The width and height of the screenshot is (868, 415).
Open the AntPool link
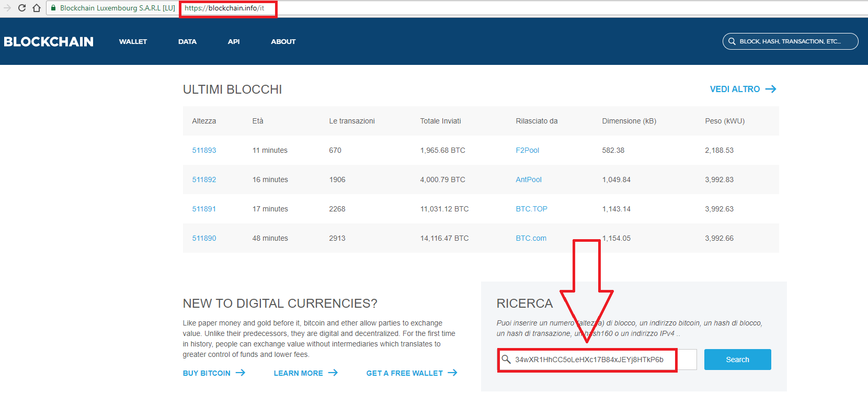529,180
